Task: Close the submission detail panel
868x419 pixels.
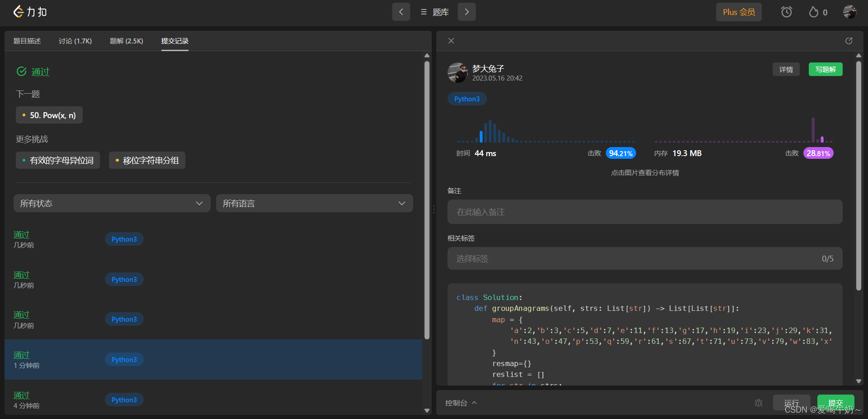Action: [451, 41]
